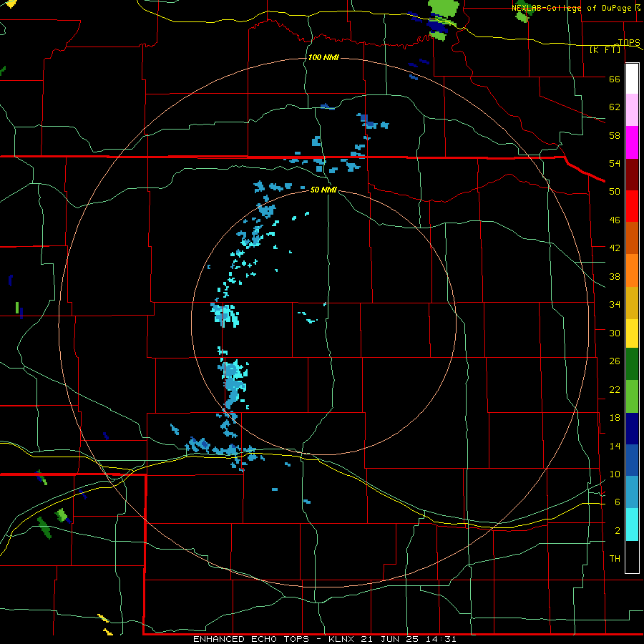This screenshot has height=644, width=644.
Task: Pick the light green legend swatch
Action: click(x=632, y=396)
